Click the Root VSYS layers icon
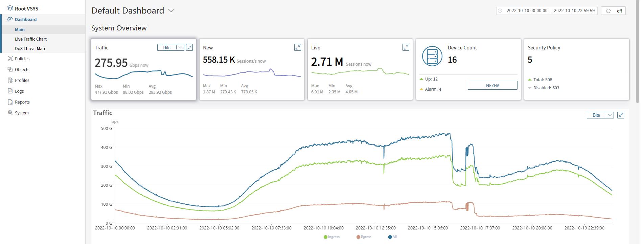This screenshot has width=644, height=244. coord(10,8)
